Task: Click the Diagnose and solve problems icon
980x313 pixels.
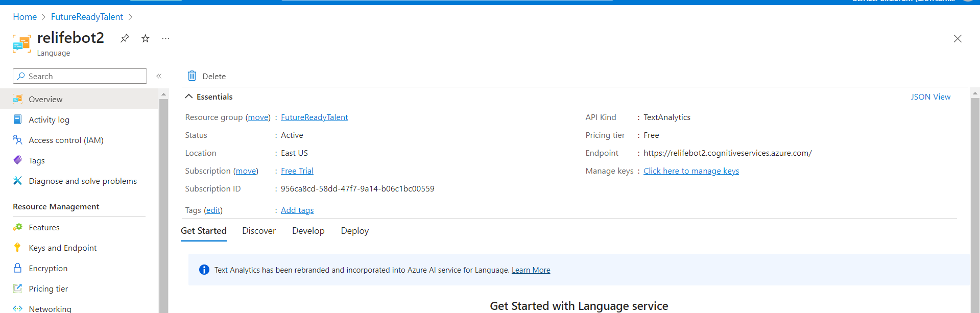Action: pyautogui.click(x=17, y=181)
